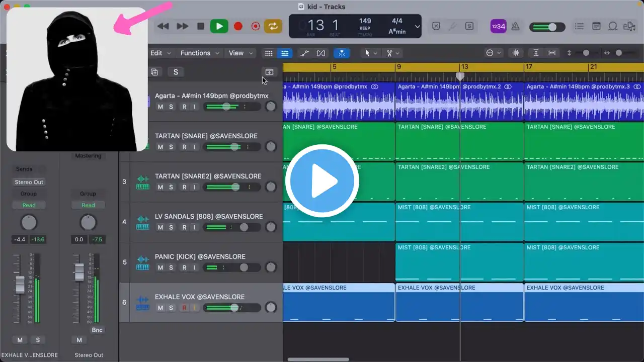
Task: Click the A#min key signature in the LCD
Action: point(397,31)
